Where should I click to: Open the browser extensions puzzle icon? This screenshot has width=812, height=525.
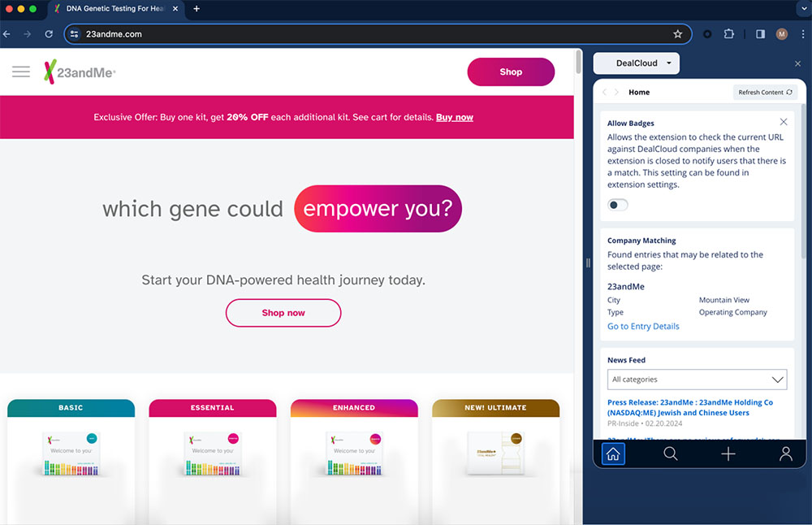728,34
